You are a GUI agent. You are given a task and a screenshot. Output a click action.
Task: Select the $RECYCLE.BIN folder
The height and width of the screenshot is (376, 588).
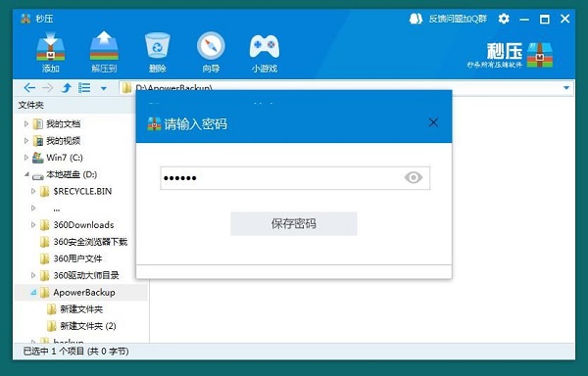point(82,191)
